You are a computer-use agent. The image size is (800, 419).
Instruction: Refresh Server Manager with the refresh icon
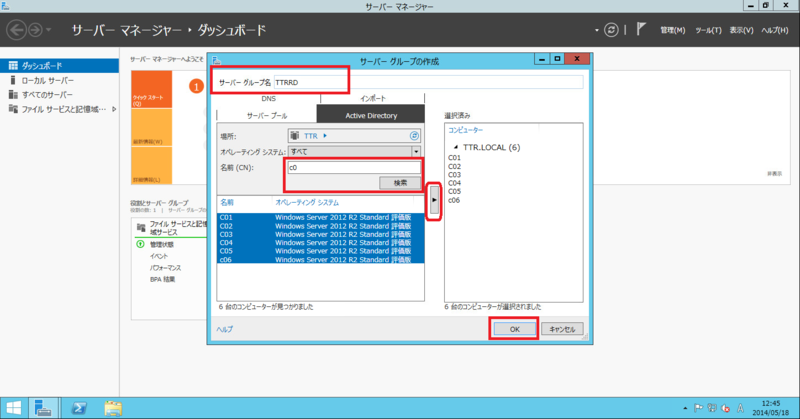tap(611, 30)
